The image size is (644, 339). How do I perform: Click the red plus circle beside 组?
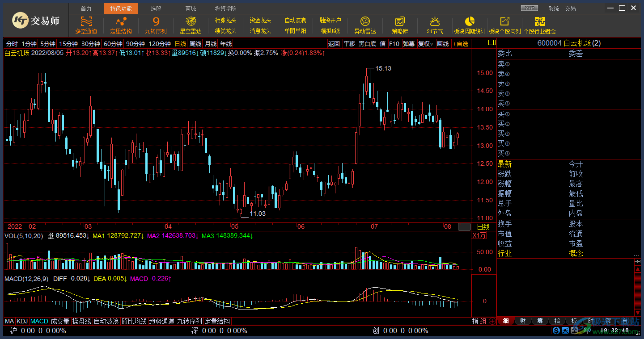(x=492, y=321)
